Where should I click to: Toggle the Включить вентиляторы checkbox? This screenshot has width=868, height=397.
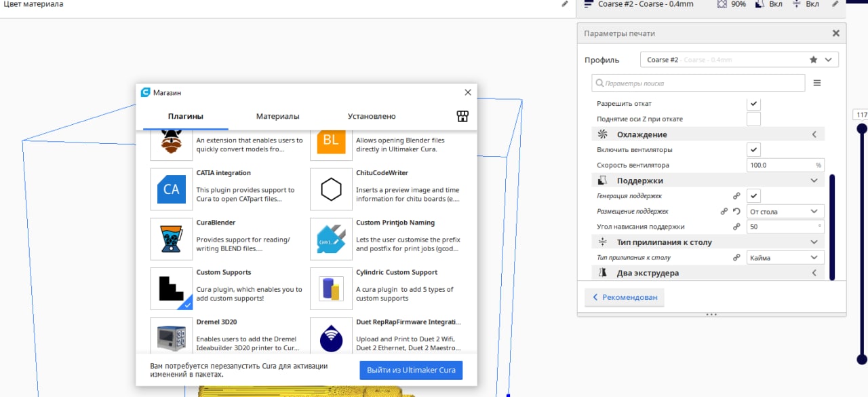point(753,149)
